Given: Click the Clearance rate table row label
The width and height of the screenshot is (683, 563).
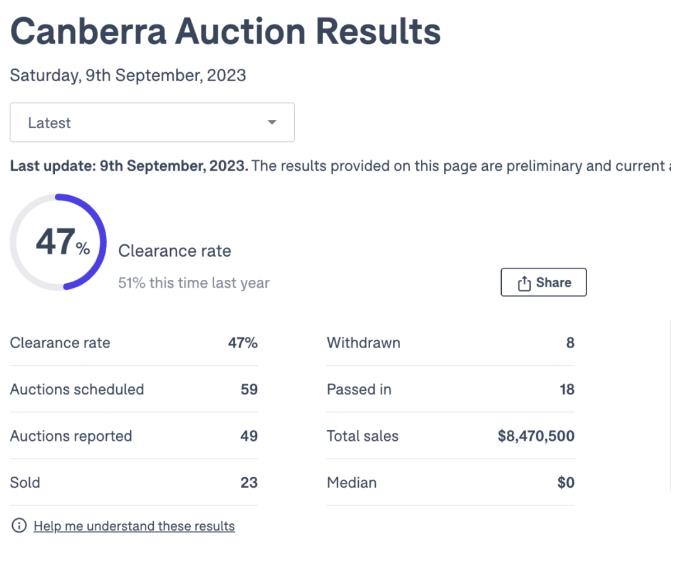Looking at the screenshot, I should tap(60, 343).
